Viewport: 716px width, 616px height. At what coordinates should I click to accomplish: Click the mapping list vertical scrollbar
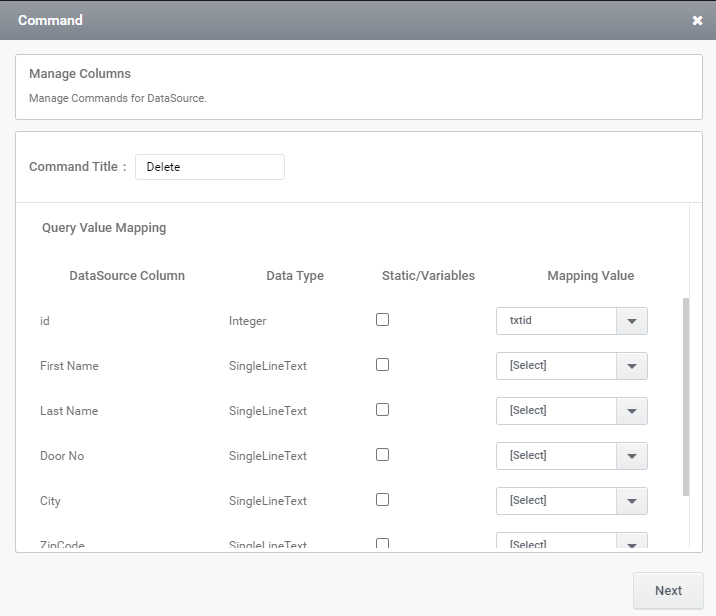click(x=686, y=396)
